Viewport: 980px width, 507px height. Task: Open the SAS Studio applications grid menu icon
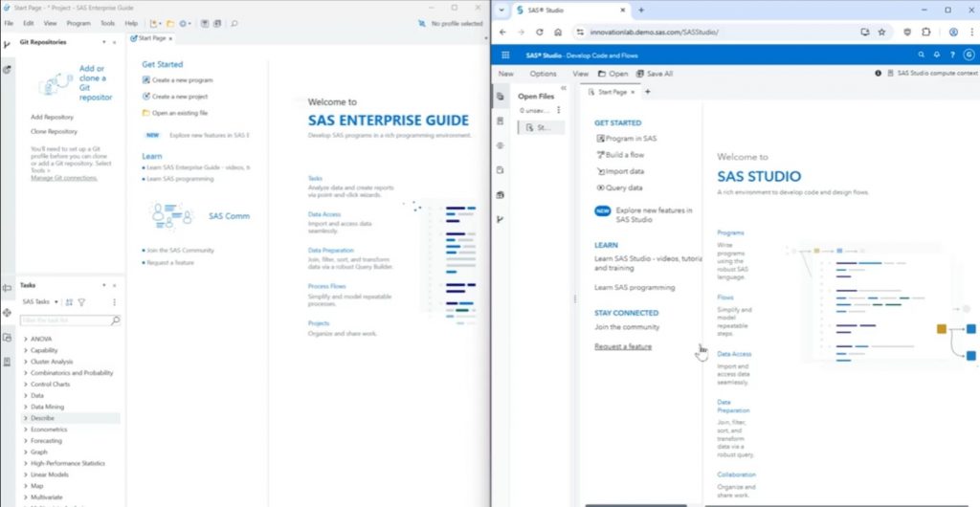tap(505, 55)
